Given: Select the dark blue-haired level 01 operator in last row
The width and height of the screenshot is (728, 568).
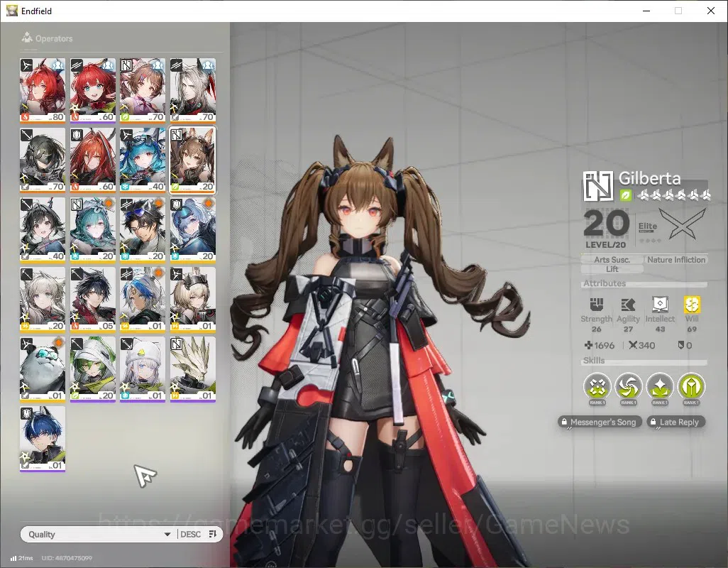Looking at the screenshot, I should (43, 439).
